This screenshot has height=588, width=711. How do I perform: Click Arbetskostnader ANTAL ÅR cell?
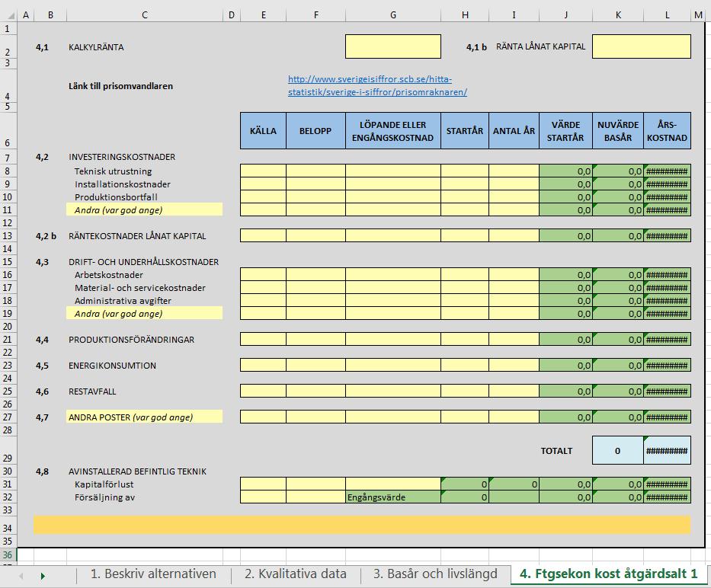514,274
